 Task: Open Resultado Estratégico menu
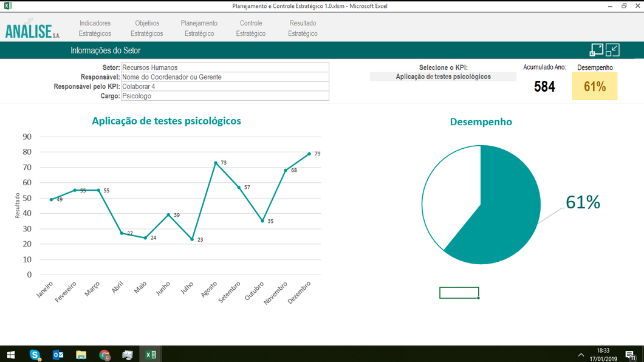point(303,29)
